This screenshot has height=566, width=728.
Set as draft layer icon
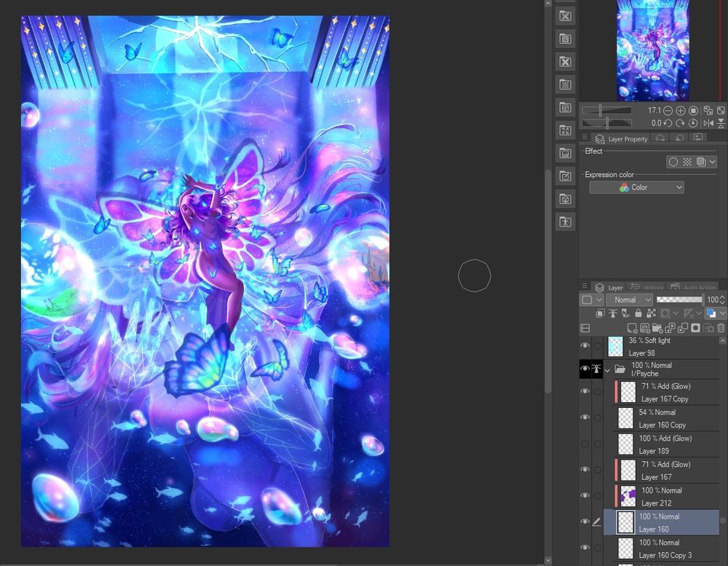click(x=626, y=313)
